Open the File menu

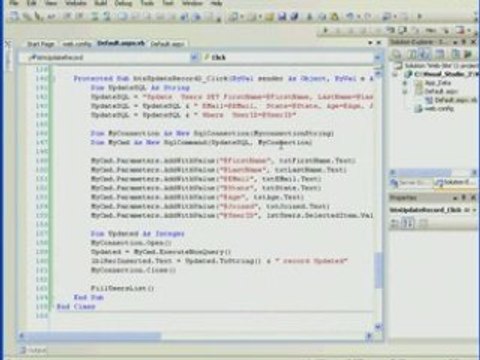[x=14, y=3]
